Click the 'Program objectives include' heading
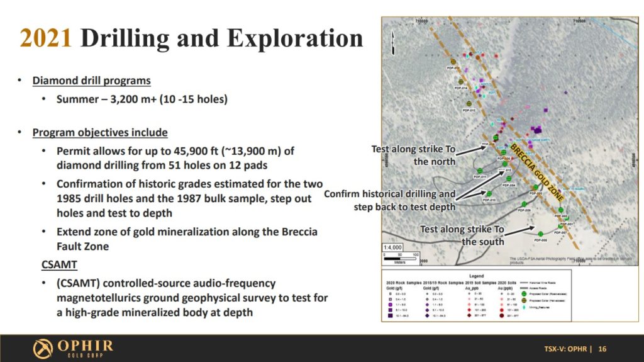The height and width of the screenshot is (362, 644). point(100,132)
